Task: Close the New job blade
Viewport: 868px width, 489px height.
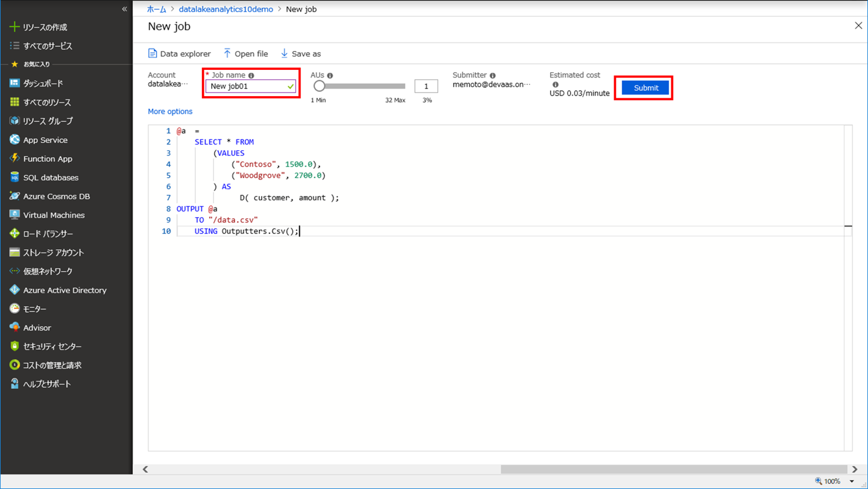Action: pos(858,26)
